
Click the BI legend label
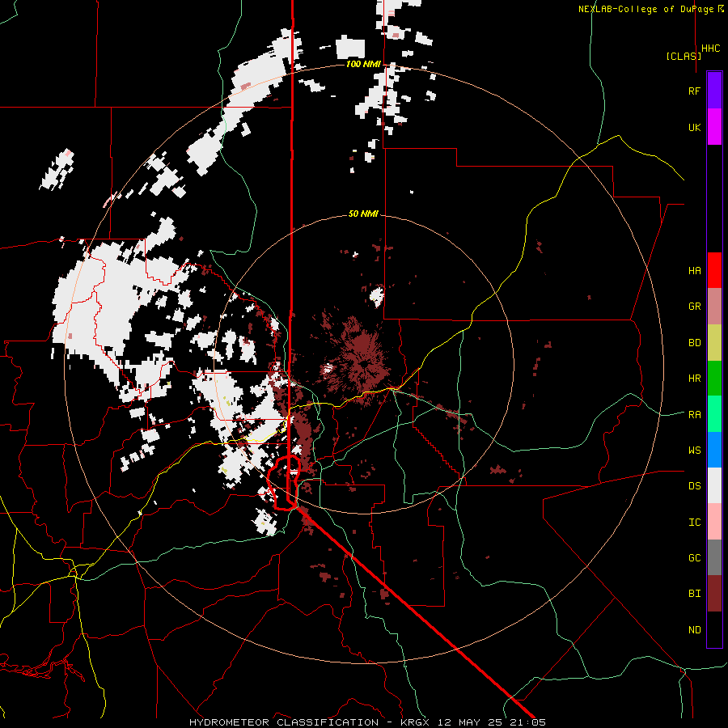coord(694,594)
